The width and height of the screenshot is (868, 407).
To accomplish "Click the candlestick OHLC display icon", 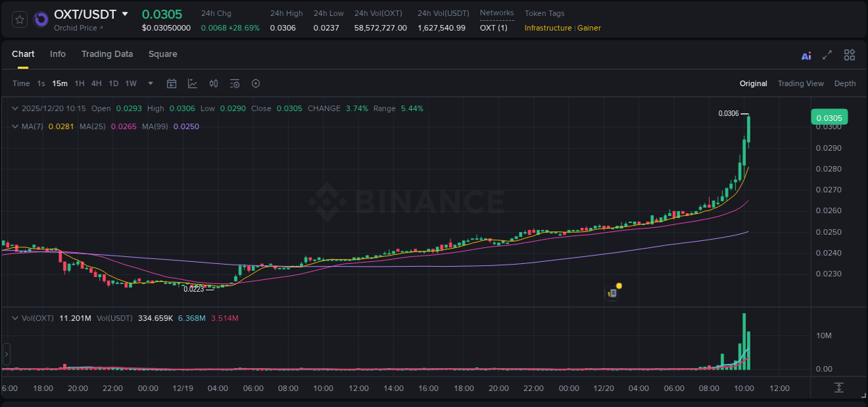I will coord(214,83).
